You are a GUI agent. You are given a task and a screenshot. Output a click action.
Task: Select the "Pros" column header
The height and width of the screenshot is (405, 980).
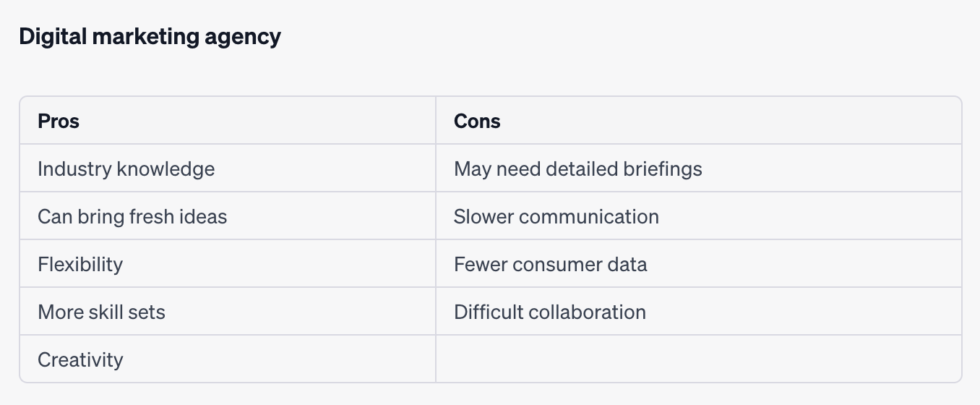[59, 121]
